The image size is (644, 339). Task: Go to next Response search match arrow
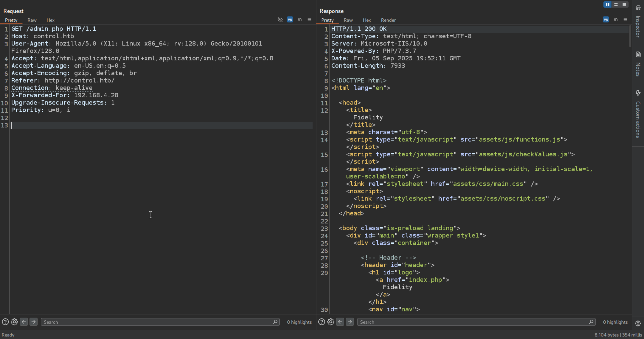350,322
